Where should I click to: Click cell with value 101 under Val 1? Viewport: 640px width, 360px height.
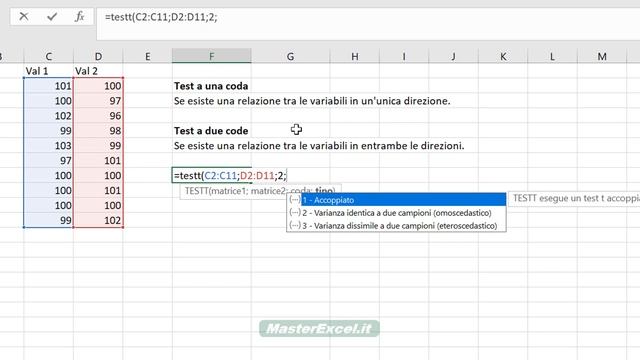49,86
